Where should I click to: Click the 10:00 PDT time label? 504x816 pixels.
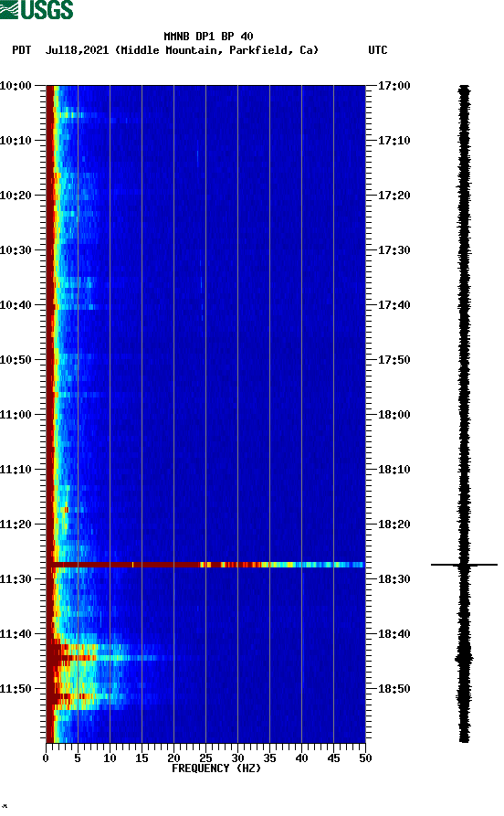click(x=16, y=85)
